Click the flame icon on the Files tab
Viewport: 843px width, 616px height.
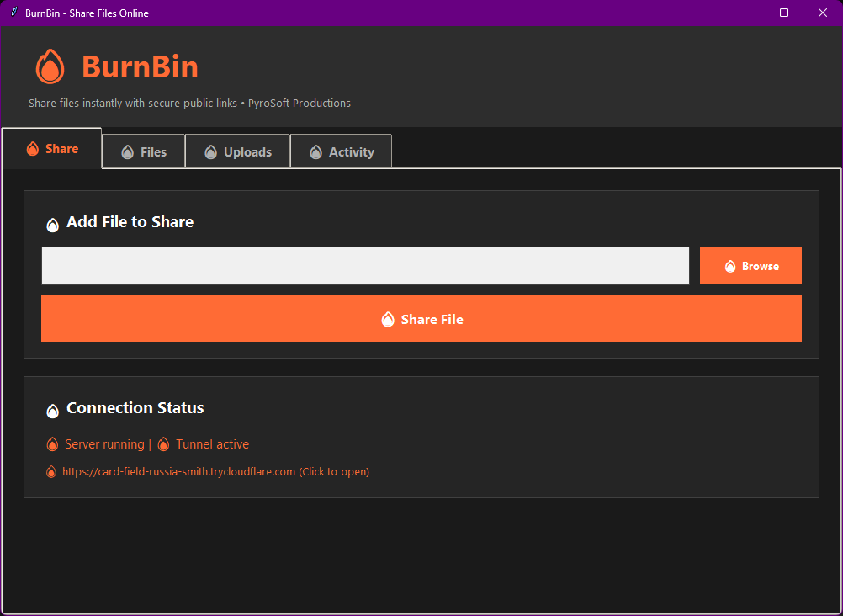(x=127, y=152)
